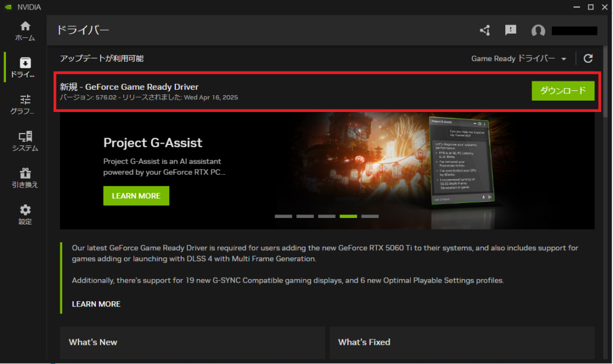Open the 引き換え gift icon page

point(25,178)
